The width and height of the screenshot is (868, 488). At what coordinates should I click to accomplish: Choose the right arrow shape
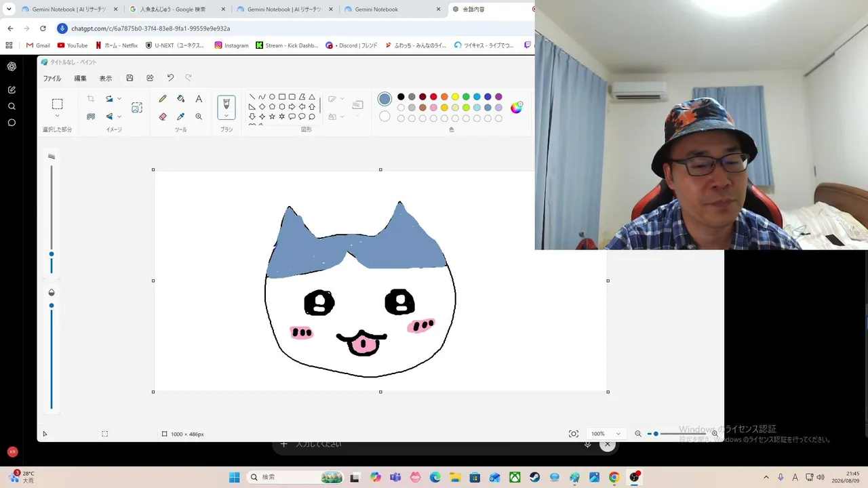292,106
